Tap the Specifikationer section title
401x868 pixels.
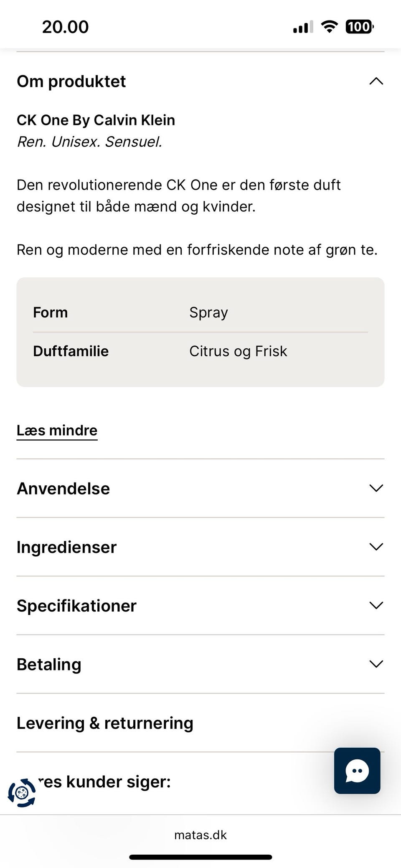click(x=76, y=606)
